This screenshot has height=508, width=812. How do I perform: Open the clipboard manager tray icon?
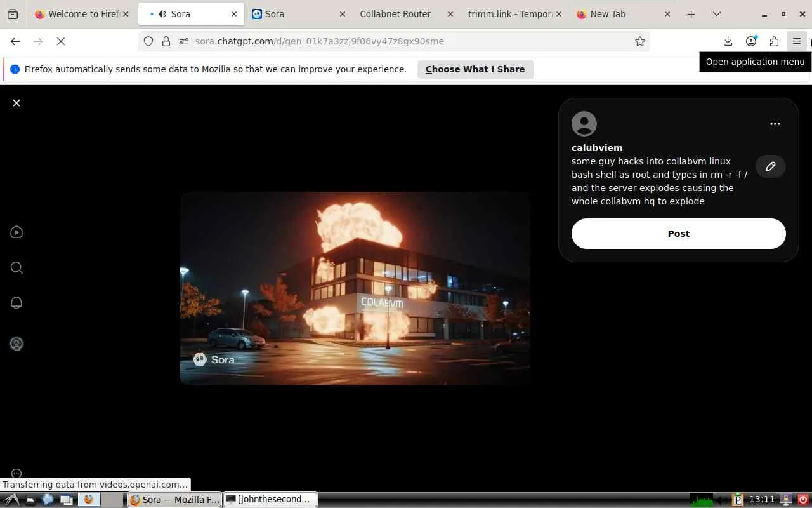[738, 500]
